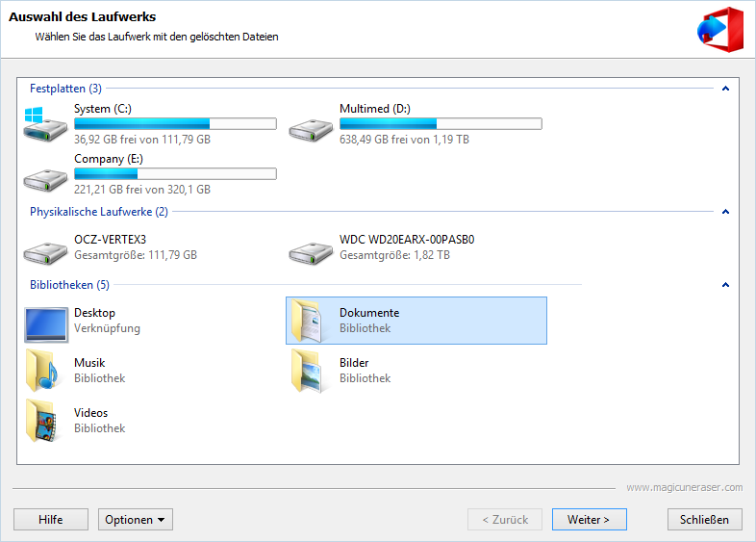
Task: Click the Zurück button
Action: [x=505, y=519]
